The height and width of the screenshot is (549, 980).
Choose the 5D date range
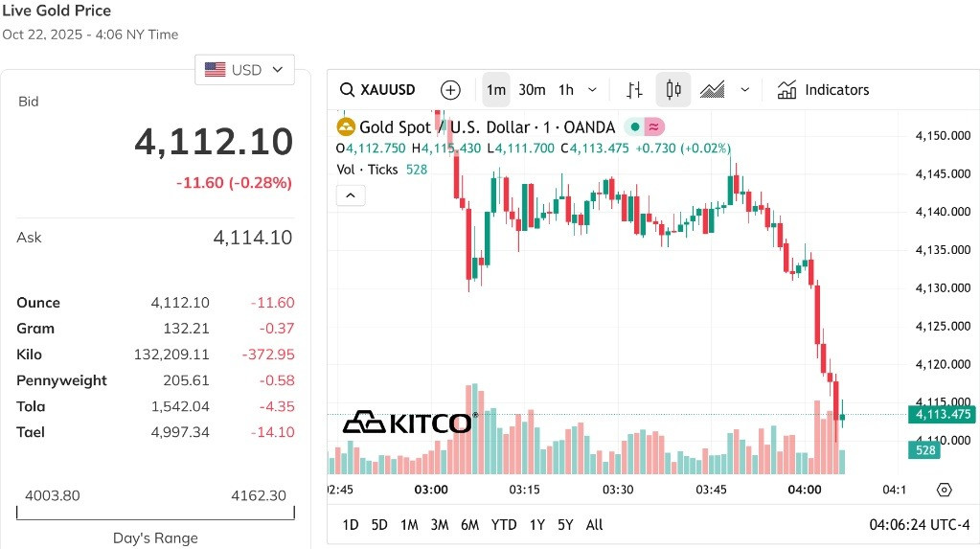379,525
